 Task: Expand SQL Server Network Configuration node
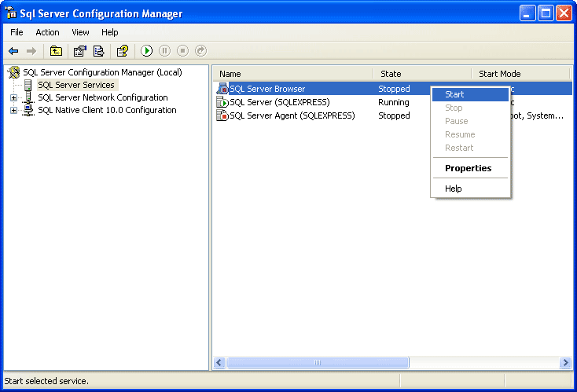[x=13, y=98]
